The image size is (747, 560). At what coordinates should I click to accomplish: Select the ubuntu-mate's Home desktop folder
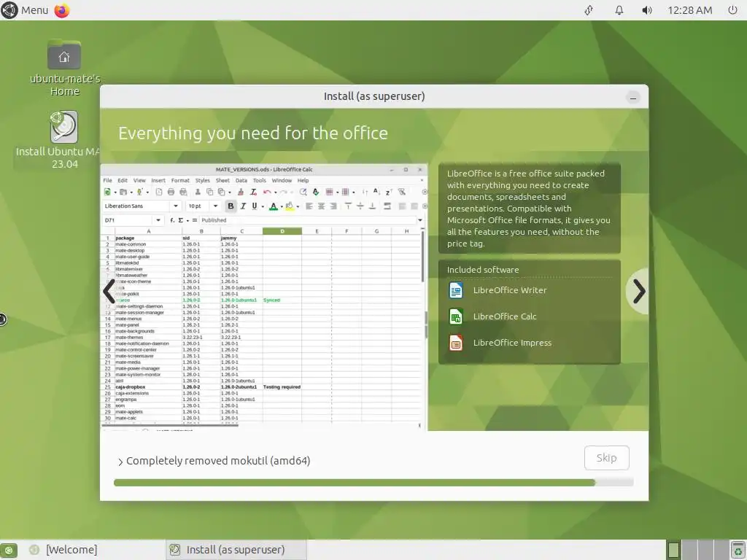(x=64, y=68)
